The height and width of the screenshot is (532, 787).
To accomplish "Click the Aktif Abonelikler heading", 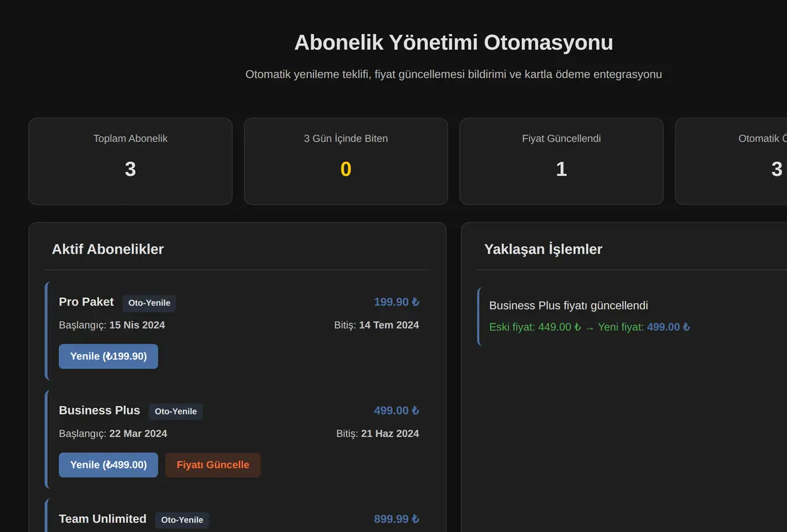I will pos(108,249).
